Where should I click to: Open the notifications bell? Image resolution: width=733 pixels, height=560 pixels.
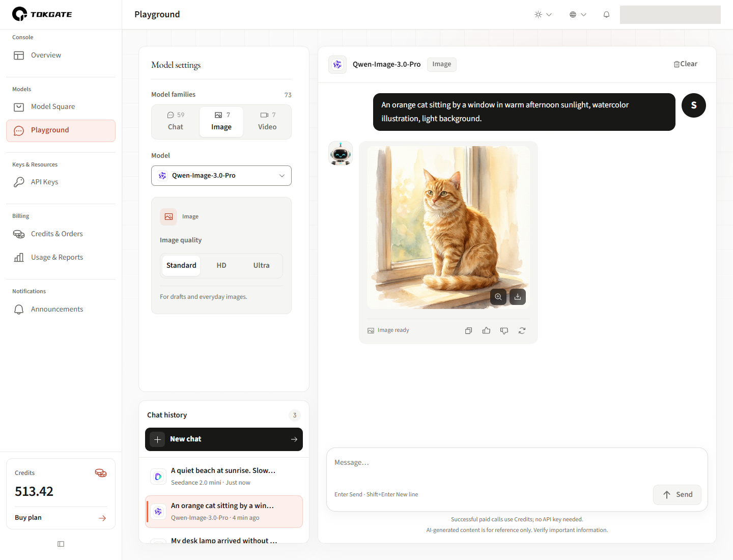click(606, 15)
